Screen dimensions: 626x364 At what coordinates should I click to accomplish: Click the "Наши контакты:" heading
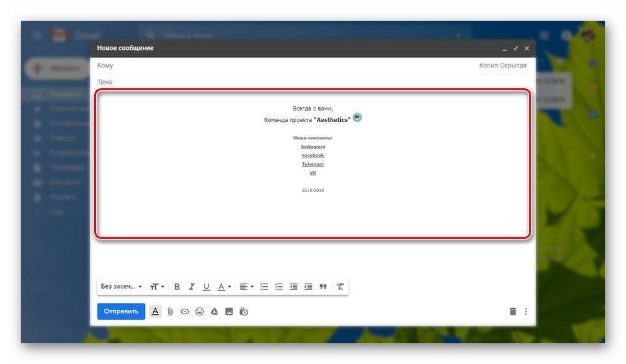pos(313,138)
